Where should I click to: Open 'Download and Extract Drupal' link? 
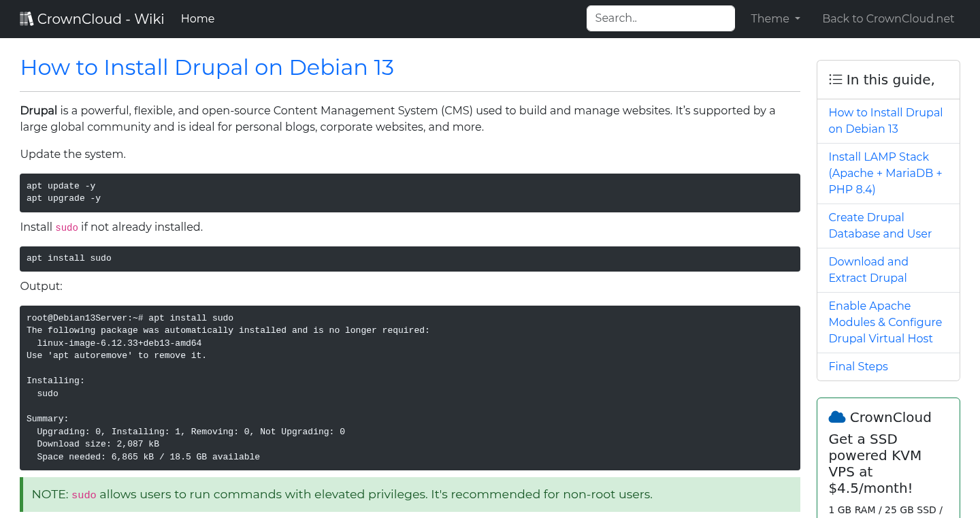coord(868,270)
